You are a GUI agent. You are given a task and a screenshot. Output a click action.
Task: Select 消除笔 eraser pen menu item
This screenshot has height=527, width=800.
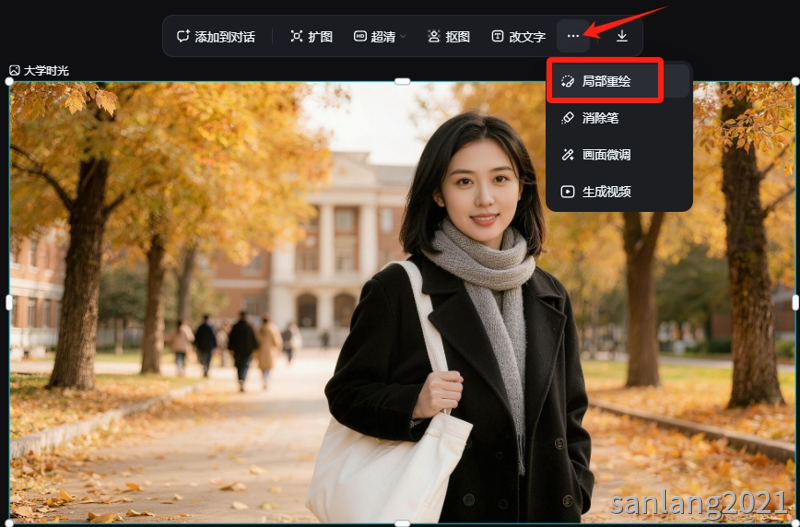click(x=619, y=118)
